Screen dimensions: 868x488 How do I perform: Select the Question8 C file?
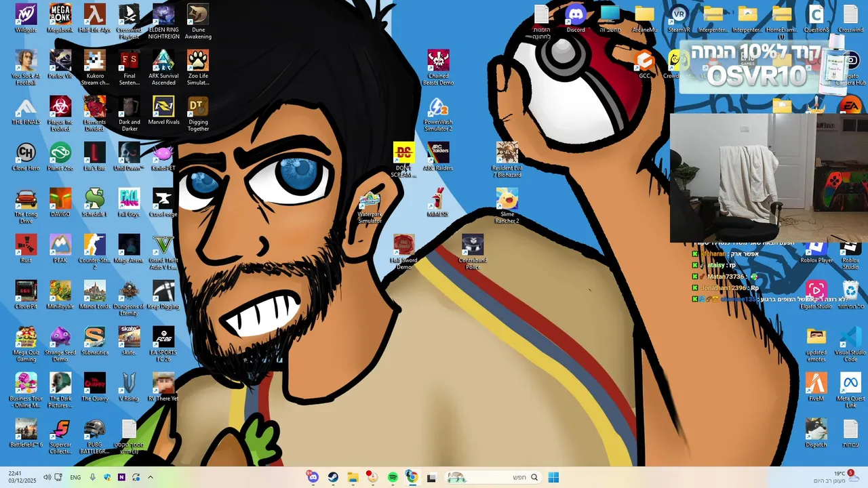pos(816,19)
